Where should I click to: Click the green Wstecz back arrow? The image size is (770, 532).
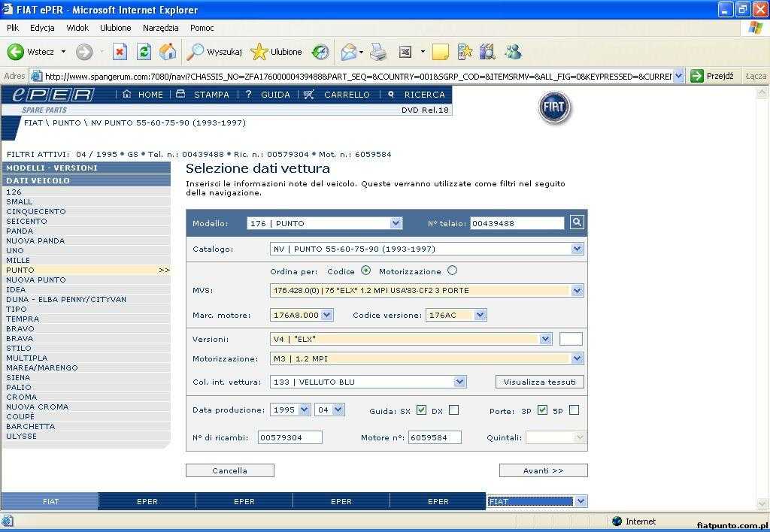16,52
